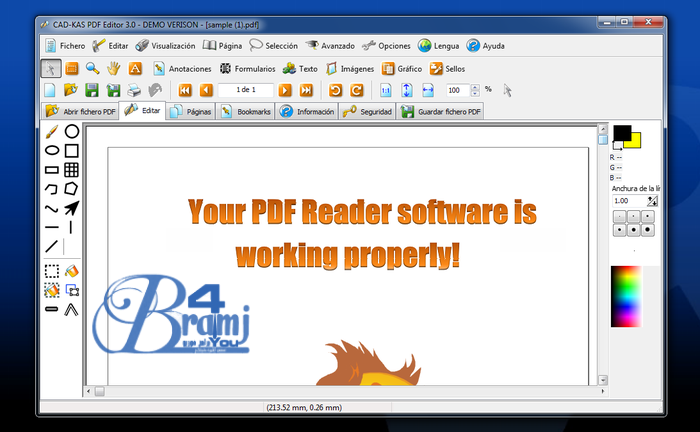Open the Selección menu
700x432 pixels.
[273, 46]
